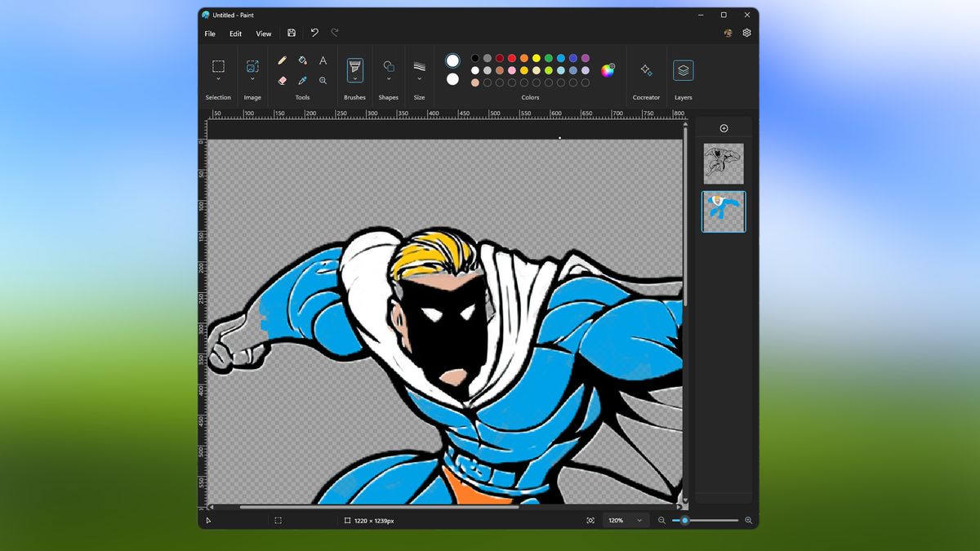Viewport: 980px width, 551px height.
Task: Undo the last action
Action: pyautogui.click(x=314, y=33)
